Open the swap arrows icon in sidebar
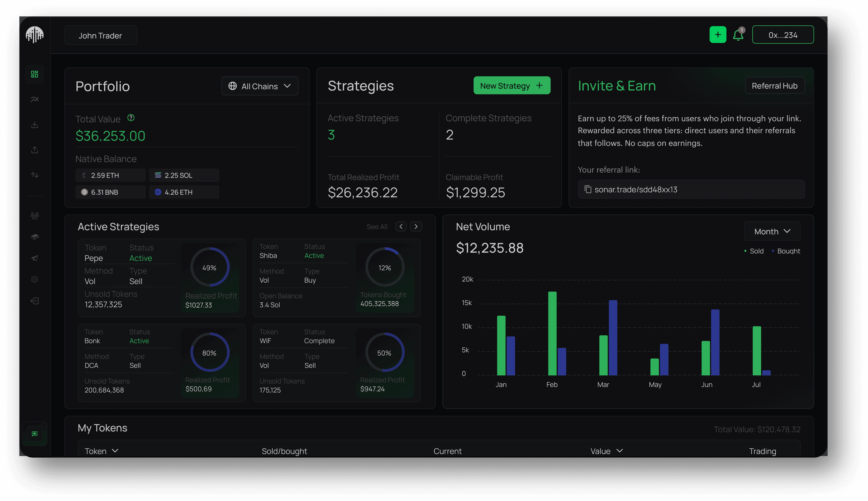The image size is (868, 501). coord(34,175)
